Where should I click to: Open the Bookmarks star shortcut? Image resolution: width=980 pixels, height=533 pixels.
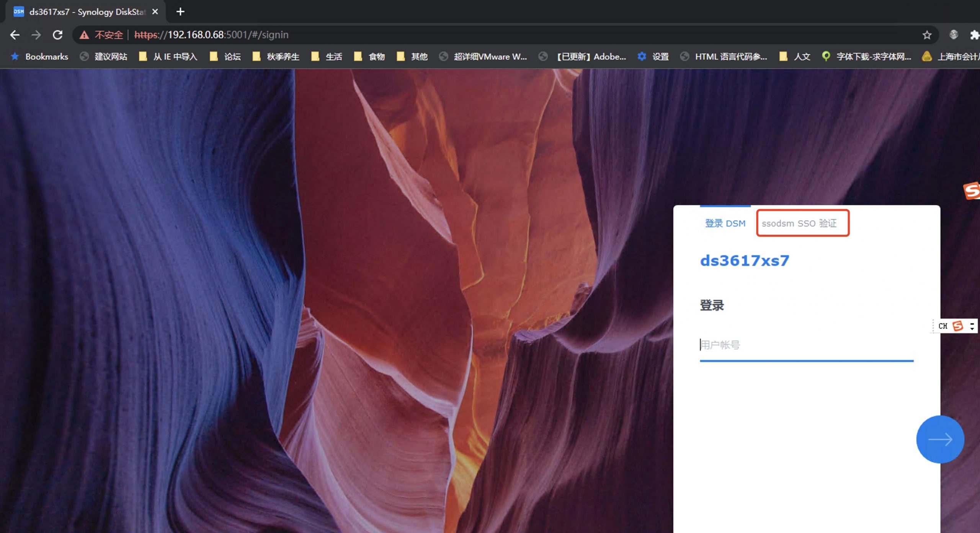tap(39, 57)
